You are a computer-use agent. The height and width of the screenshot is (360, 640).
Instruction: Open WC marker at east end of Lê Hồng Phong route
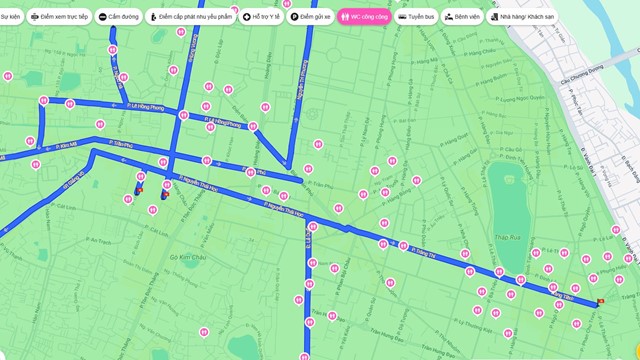click(253, 127)
